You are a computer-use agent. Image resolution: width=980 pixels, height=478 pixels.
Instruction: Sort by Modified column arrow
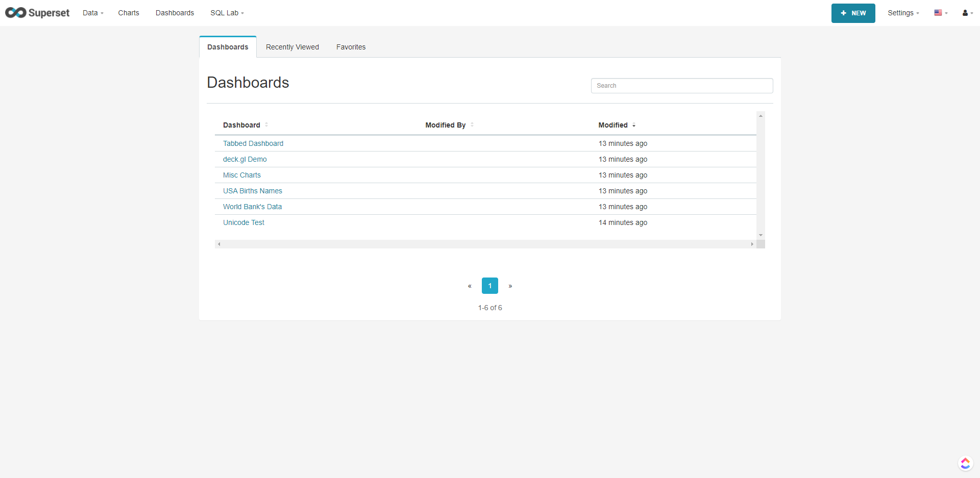634,125
